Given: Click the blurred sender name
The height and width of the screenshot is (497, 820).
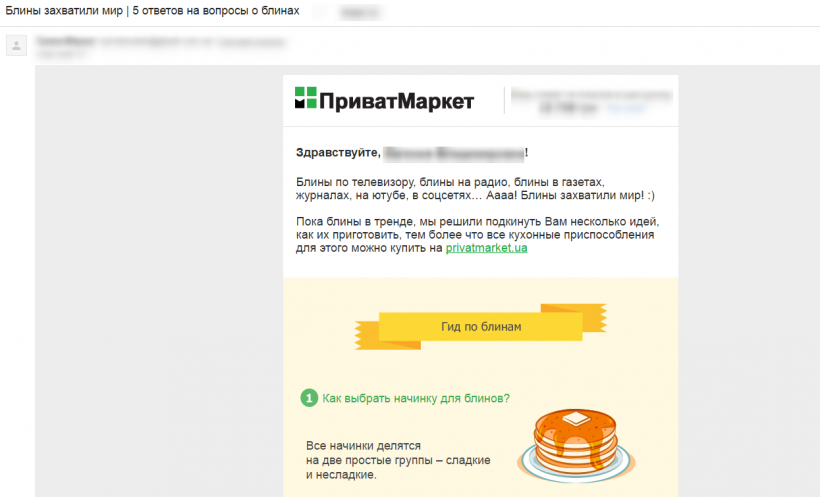Looking at the screenshot, I should (66, 40).
